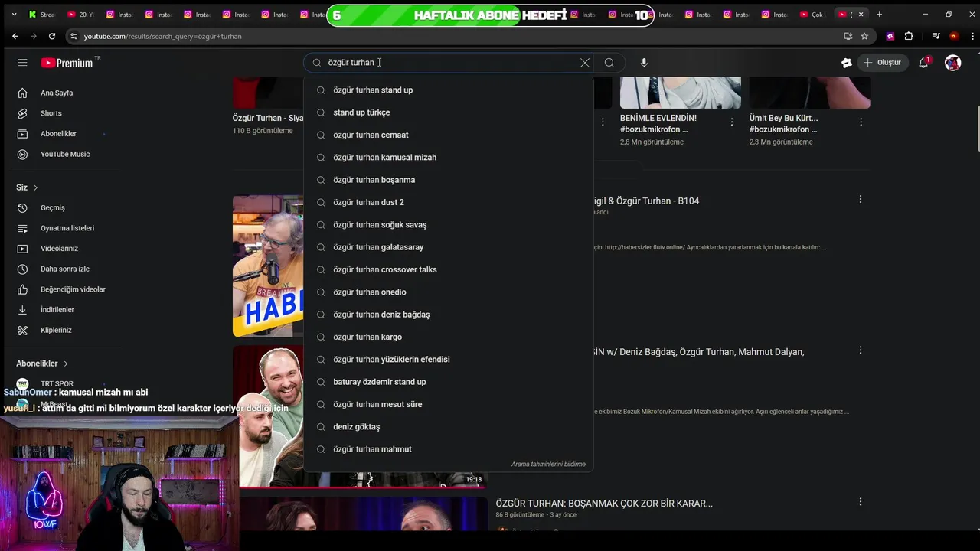Click the Oluştur create button
The height and width of the screenshot is (551, 980).
click(881, 63)
